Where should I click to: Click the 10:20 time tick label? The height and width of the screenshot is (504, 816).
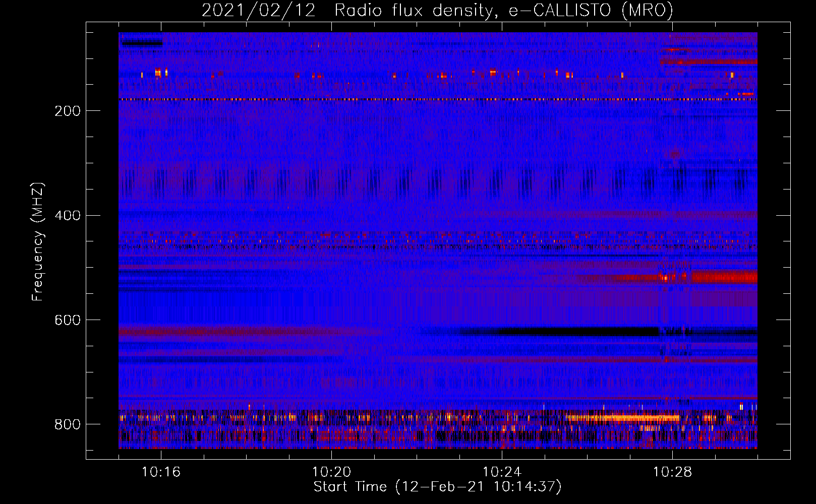331,472
